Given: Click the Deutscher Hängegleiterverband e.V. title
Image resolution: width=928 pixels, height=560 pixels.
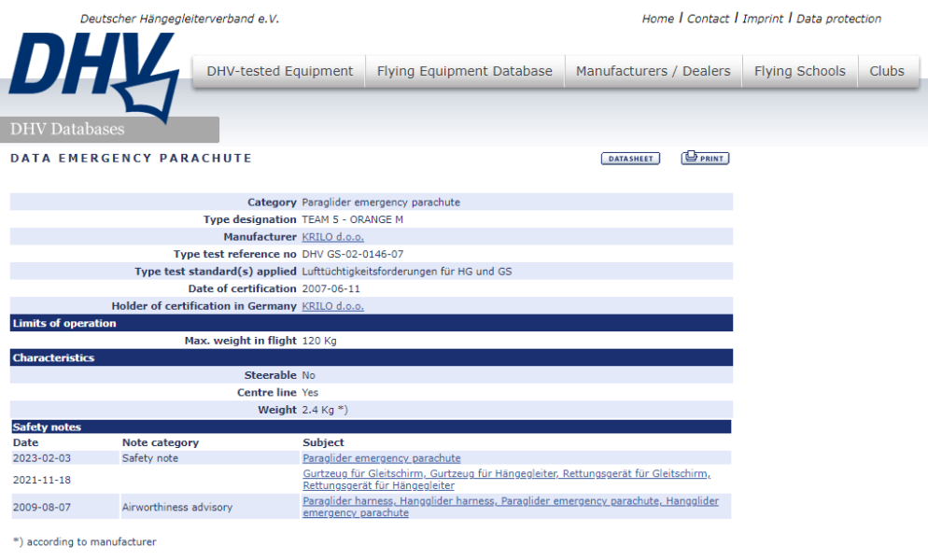Looking at the screenshot, I should click(179, 19).
